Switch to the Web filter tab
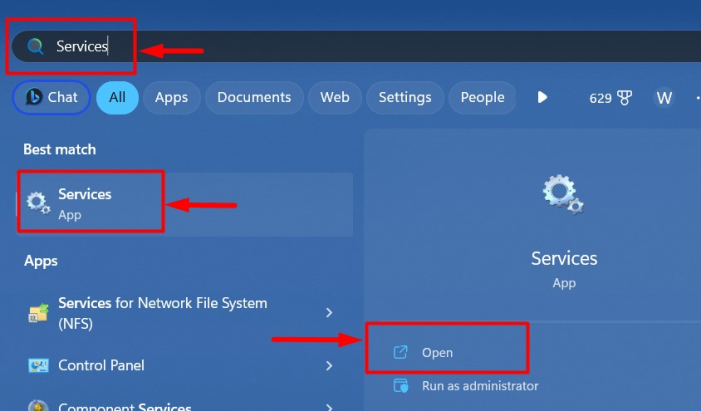The image size is (701, 411). 334,97
